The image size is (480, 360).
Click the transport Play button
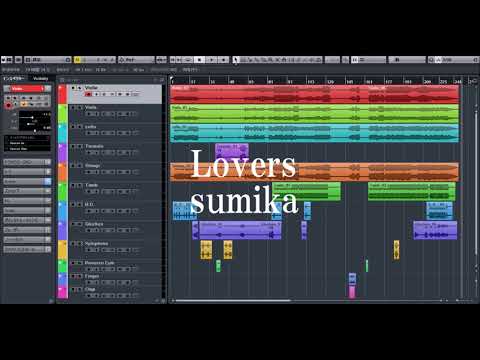(212, 60)
